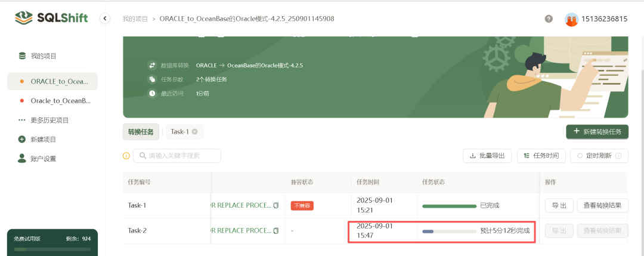Click the 我的项目 database stack icon

[x=22, y=56]
